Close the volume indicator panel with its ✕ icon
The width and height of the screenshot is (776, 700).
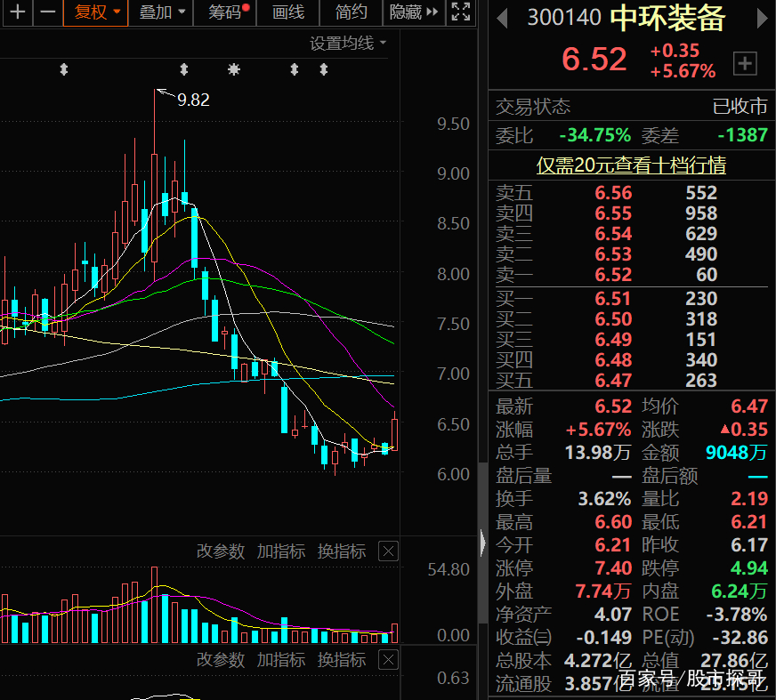click(x=388, y=551)
